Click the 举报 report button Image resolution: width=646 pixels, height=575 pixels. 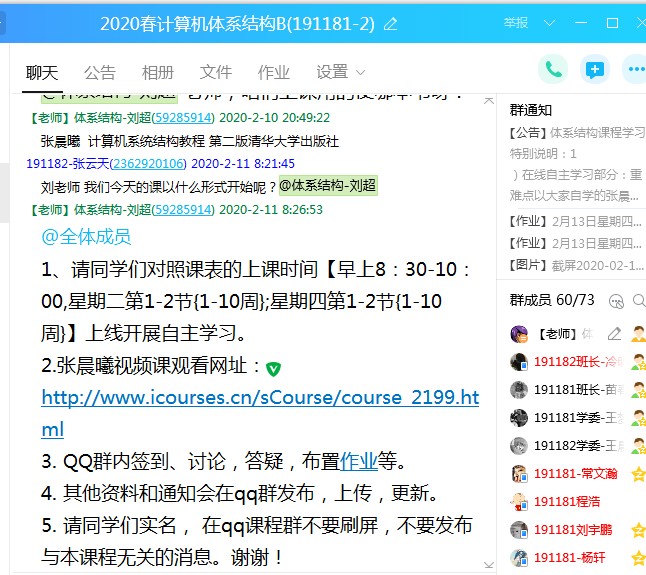click(x=516, y=23)
